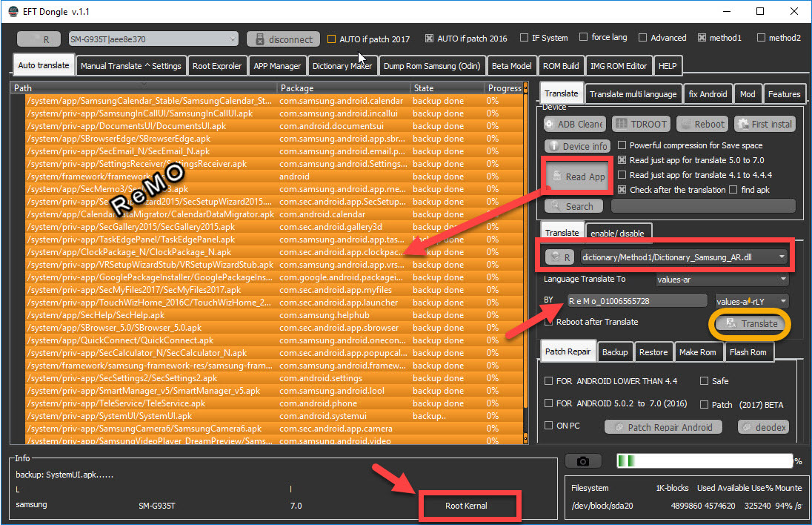Click the ADB Cleaner button
This screenshot has width=812, height=525.
pos(574,125)
